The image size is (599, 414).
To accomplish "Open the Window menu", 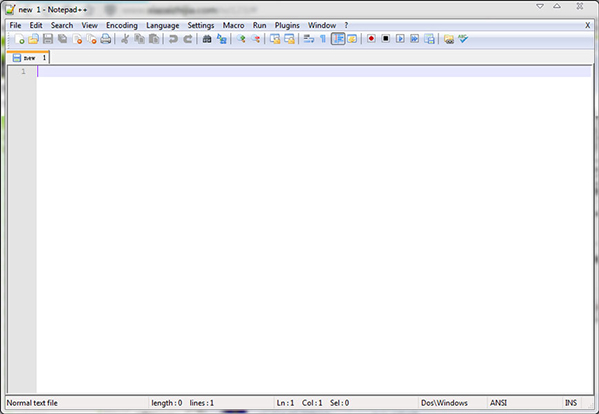I will [x=322, y=25].
